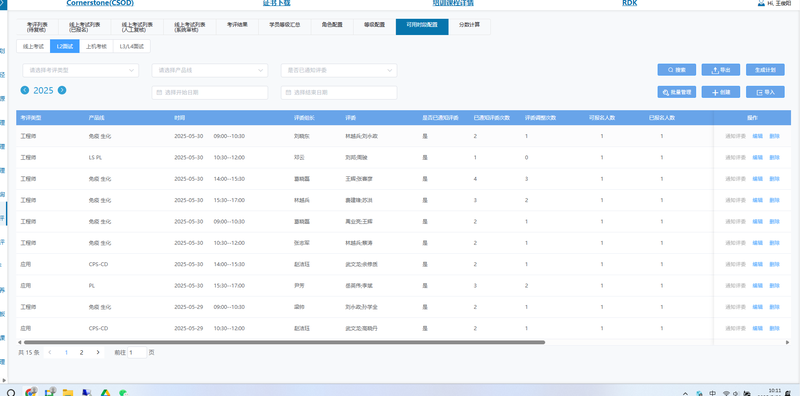800x396 pixels.
Task: Go to the previous results page arrow
Action: [50, 352]
